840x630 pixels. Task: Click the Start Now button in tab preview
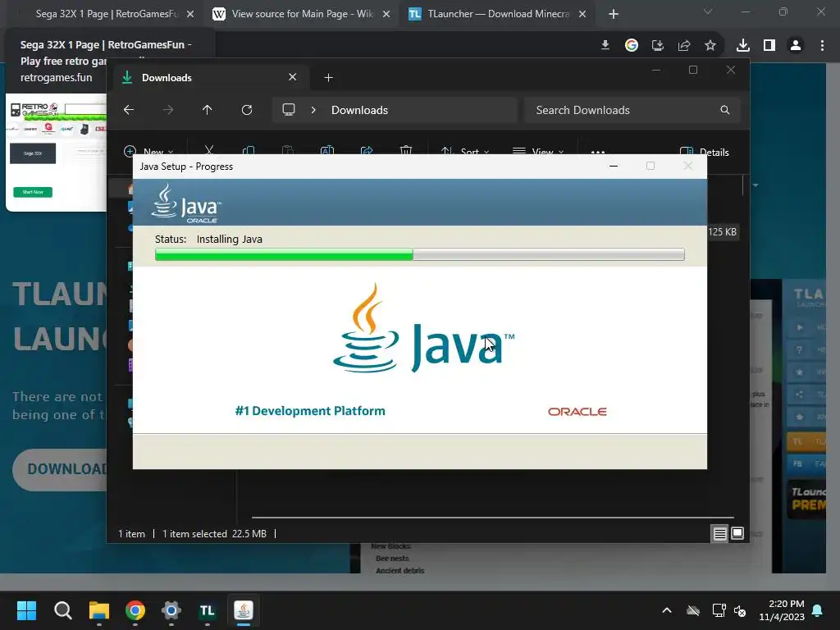[33, 192]
